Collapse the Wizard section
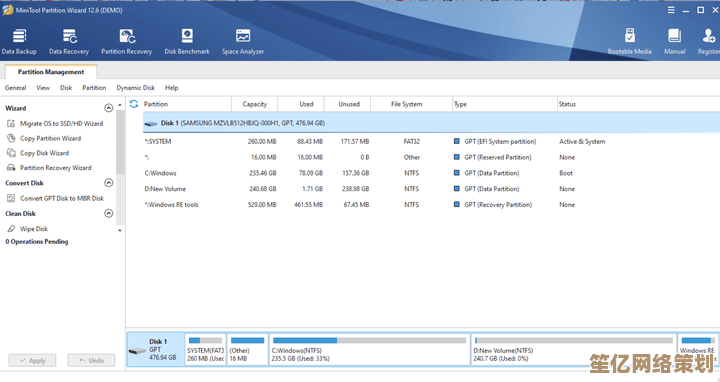Screen dimensions: 720x382 click(108, 108)
